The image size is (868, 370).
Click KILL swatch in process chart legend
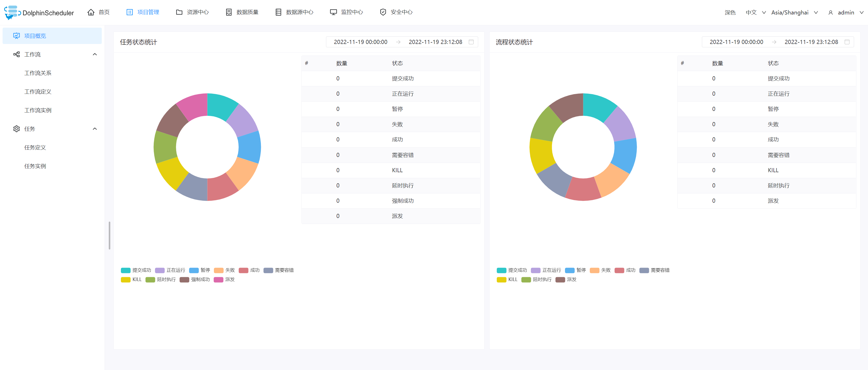[x=501, y=280]
